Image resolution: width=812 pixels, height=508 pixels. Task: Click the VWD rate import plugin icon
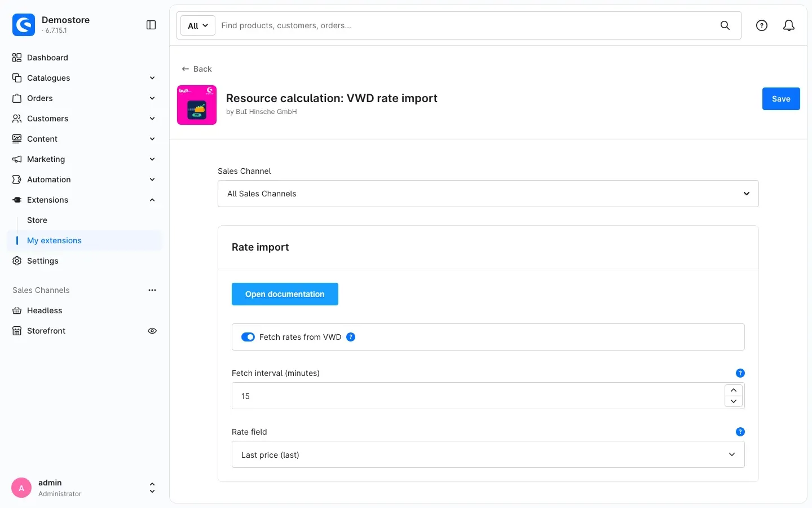197,105
